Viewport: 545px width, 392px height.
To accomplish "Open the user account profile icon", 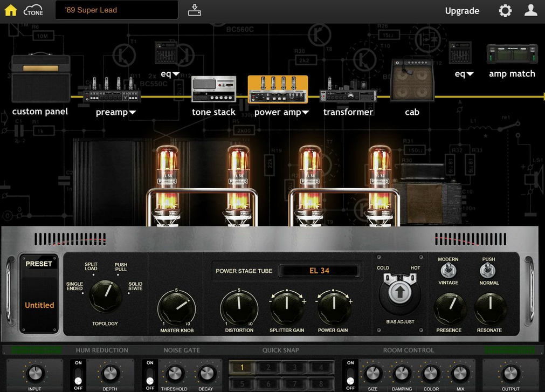I will coord(531,10).
